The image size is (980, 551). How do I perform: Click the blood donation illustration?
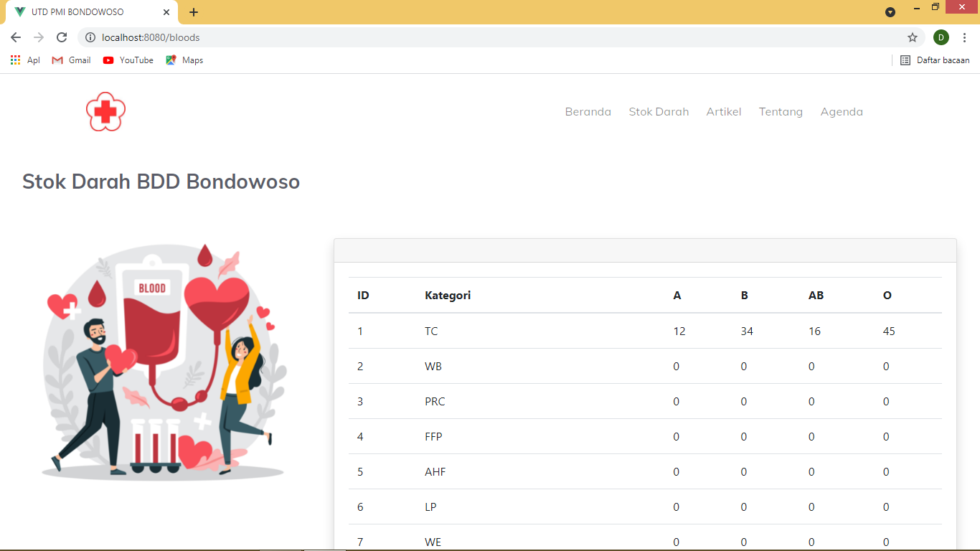point(164,362)
